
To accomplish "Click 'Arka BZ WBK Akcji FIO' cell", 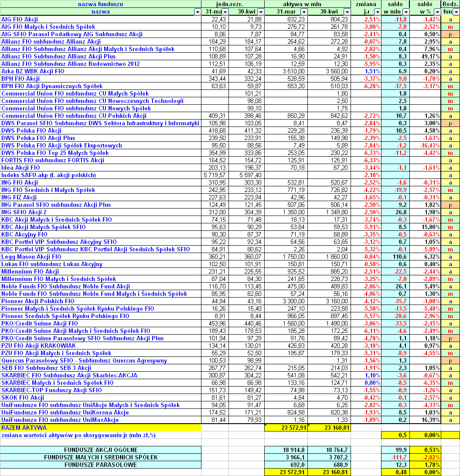I will (x=100, y=72).
